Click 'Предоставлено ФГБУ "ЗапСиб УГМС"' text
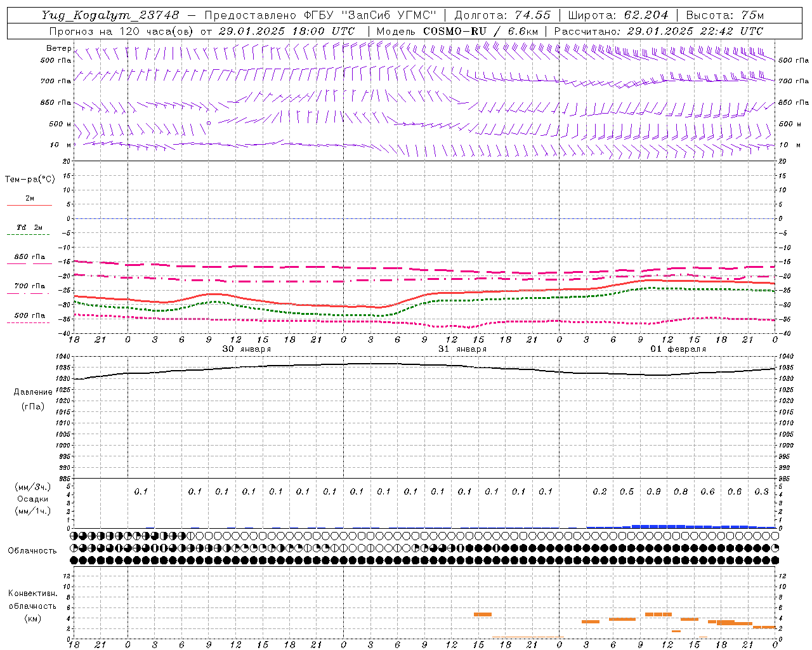The width and height of the screenshot is (812, 650). click(x=321, y=15)
